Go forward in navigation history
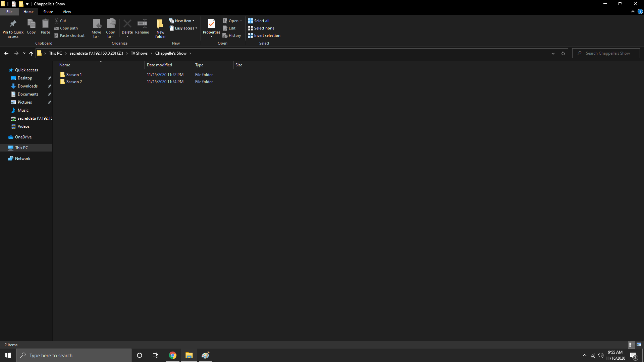Viewport: 644px width, 362px height. (16, 53)
